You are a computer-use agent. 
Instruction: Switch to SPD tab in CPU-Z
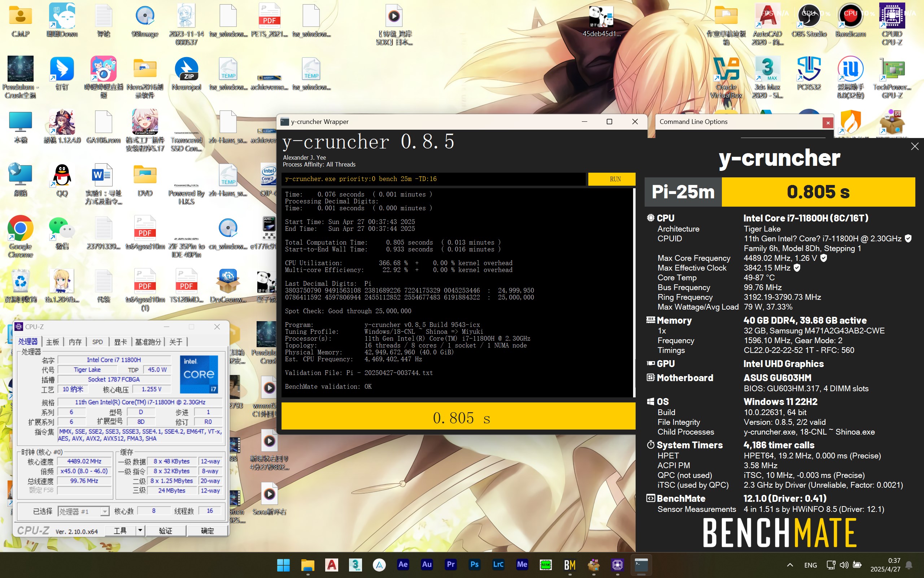pyautogui.click(x=97, y=342)
